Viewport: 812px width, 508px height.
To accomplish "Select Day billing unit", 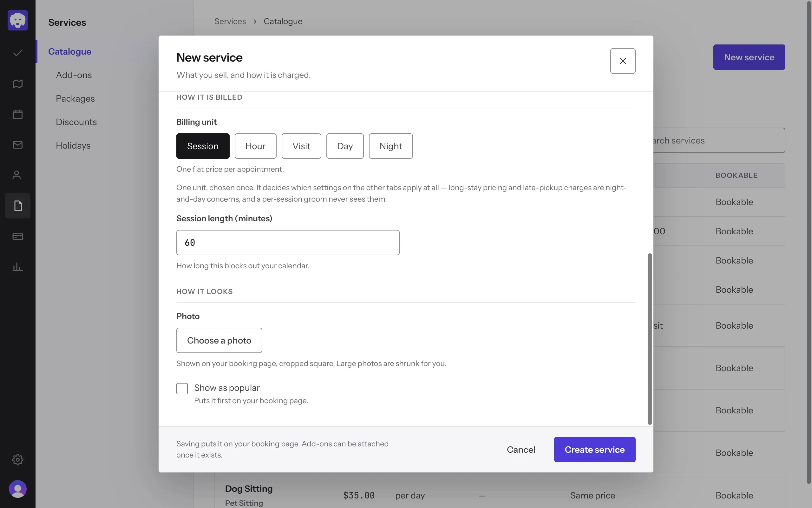I will coord(345,146).
